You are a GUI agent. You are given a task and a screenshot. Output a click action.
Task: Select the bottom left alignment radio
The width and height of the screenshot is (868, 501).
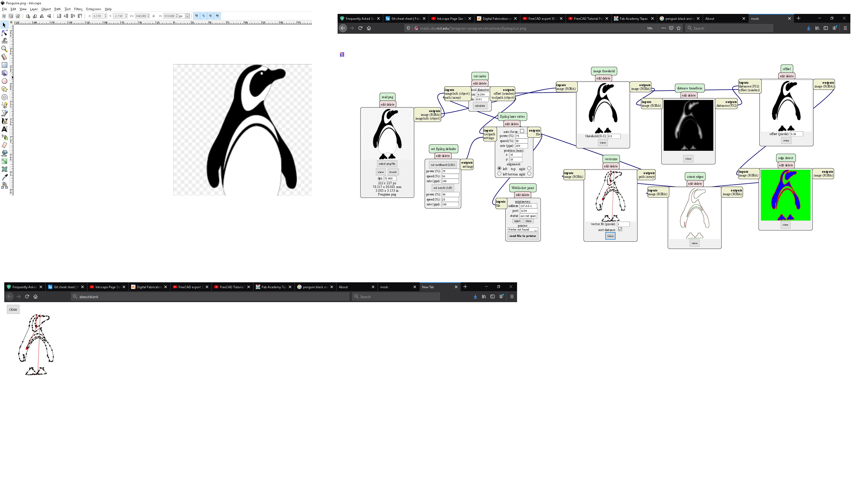click(x=499, y=174)
